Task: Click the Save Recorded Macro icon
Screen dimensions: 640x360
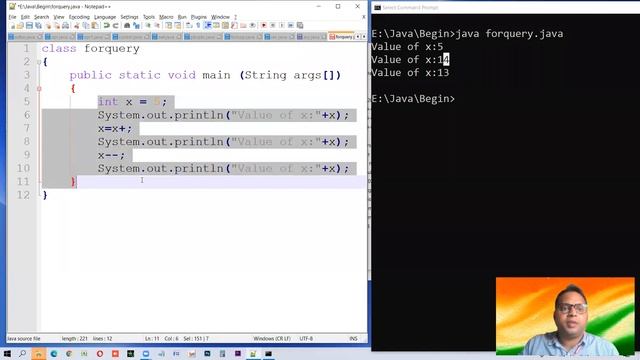Action: 300,25
